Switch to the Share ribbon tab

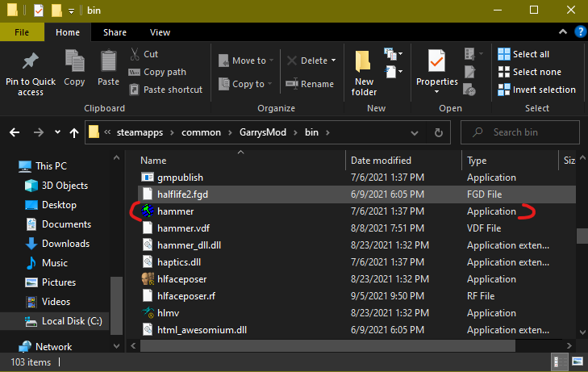[115, 32]
